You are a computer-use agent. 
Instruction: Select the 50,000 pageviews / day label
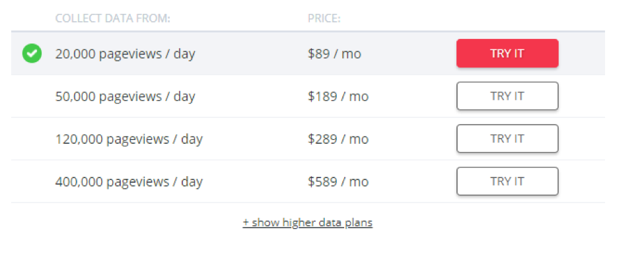[125, 96]
